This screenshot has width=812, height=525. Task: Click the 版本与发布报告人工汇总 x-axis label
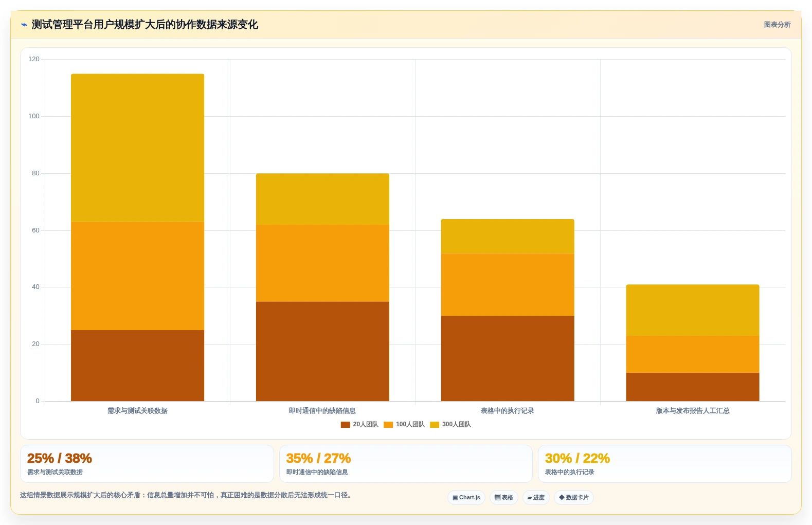pos(693,411)
